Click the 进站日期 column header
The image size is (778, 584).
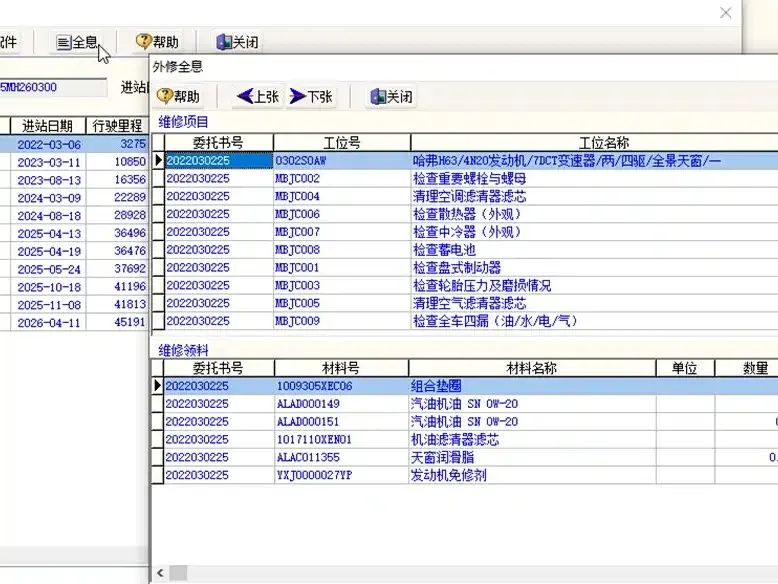point(48,126)
